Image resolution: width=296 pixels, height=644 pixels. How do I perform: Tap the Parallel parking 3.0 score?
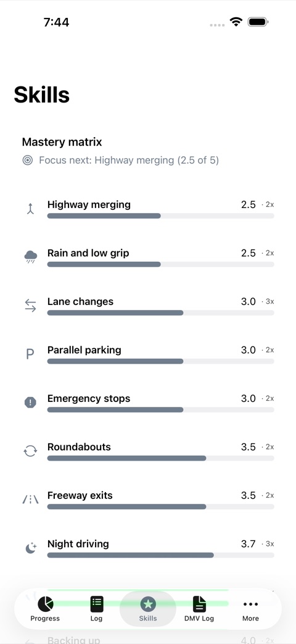pos(248,350)
